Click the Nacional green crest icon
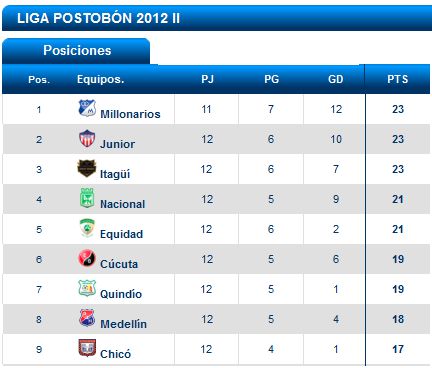432x368 pixels. (87, 198)
